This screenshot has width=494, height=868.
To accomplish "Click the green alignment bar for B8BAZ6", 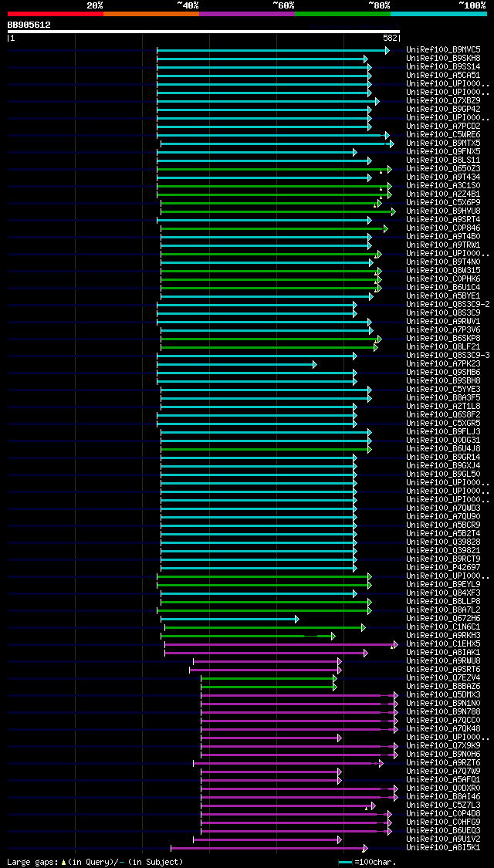I will coord(269,687).
